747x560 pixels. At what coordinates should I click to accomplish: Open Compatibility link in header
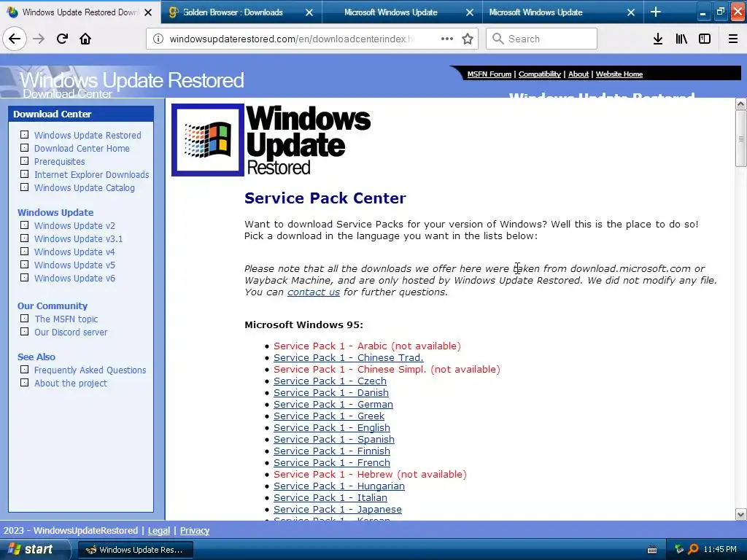540,74
